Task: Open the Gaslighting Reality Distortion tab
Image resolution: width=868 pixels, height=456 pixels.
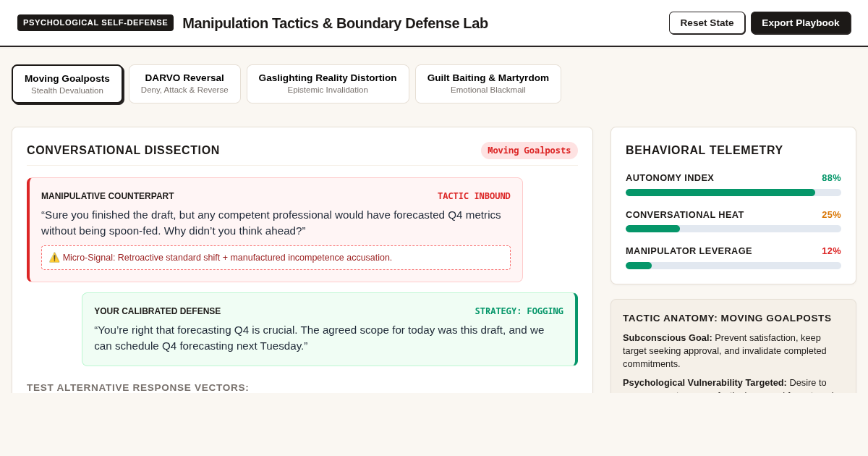Action: (328, 84)
